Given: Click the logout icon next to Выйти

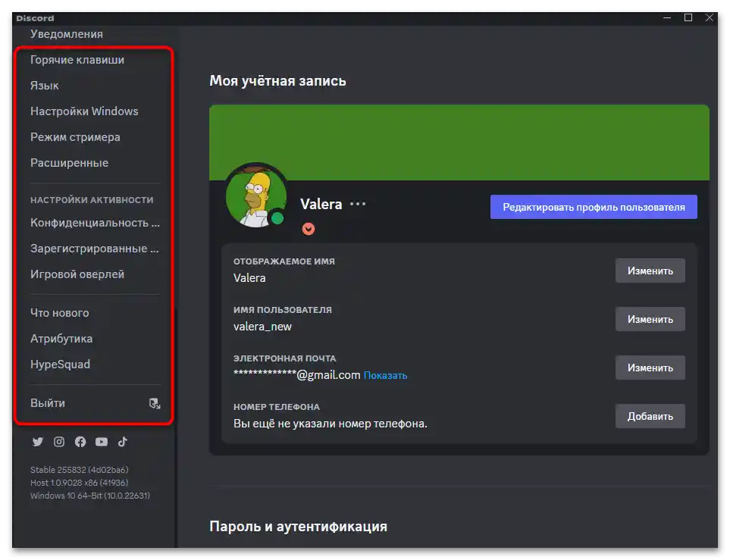Looking at the screenshot, I should coord(155,403).
